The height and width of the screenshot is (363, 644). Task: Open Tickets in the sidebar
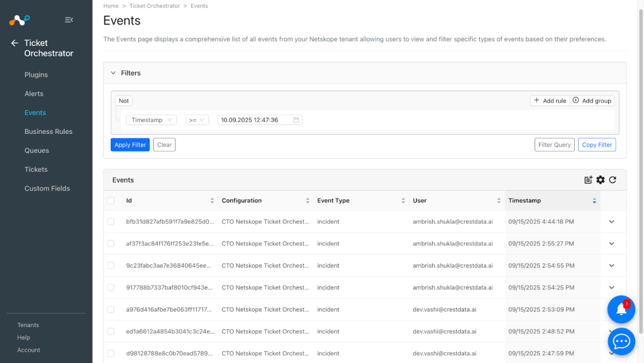pos(36,169)
